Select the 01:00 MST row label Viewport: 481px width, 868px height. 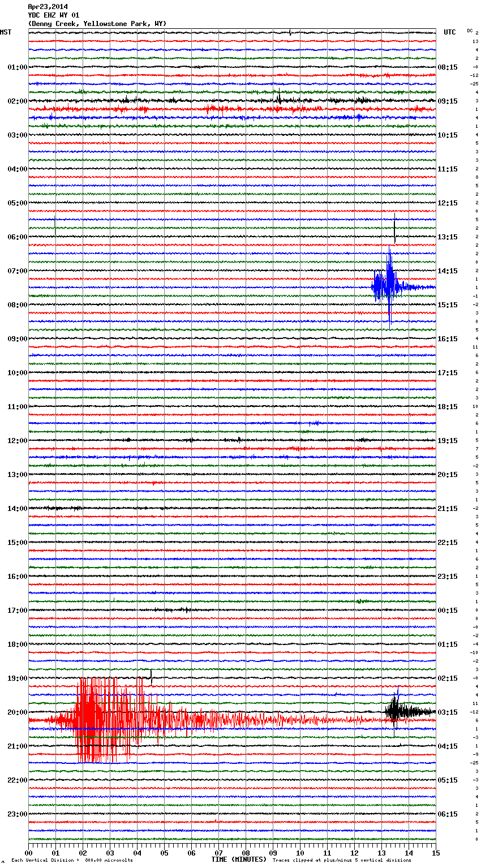18,67
